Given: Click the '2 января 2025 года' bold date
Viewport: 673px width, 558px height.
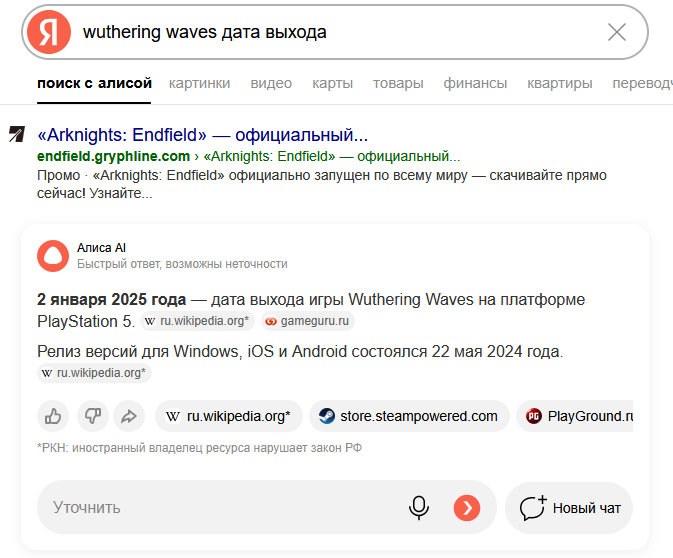Looking at the screenshot, I should [x=112, y=300].
